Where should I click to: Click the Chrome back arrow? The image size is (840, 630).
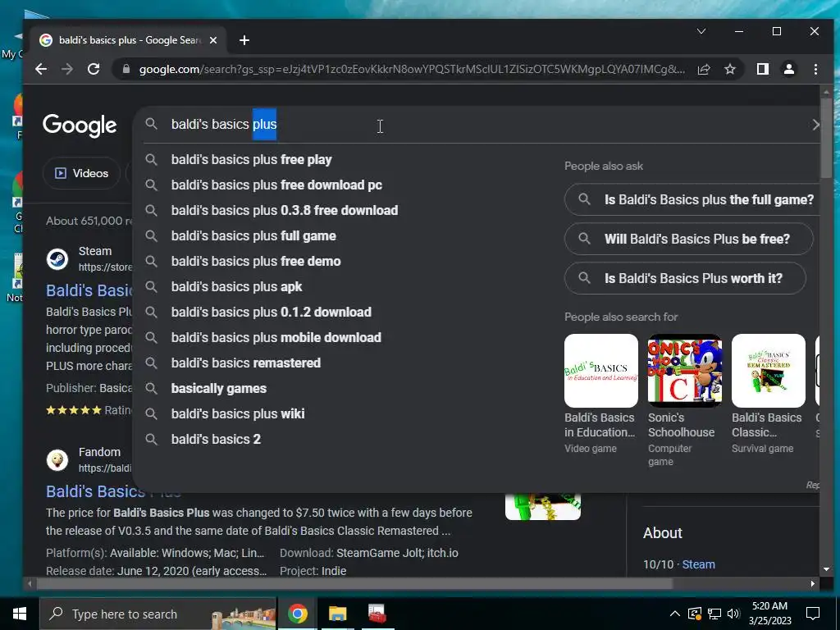pos(41,69)
